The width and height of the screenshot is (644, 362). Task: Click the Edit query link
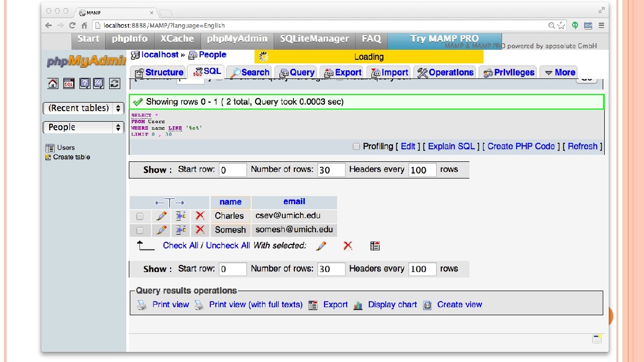click(x=408, y=146)
